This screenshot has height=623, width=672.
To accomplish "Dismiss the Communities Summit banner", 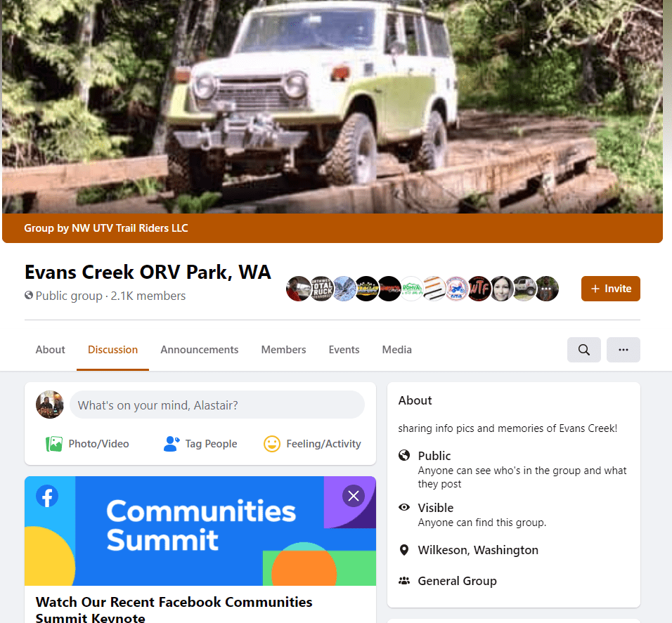I will click(x=354, y=496).
